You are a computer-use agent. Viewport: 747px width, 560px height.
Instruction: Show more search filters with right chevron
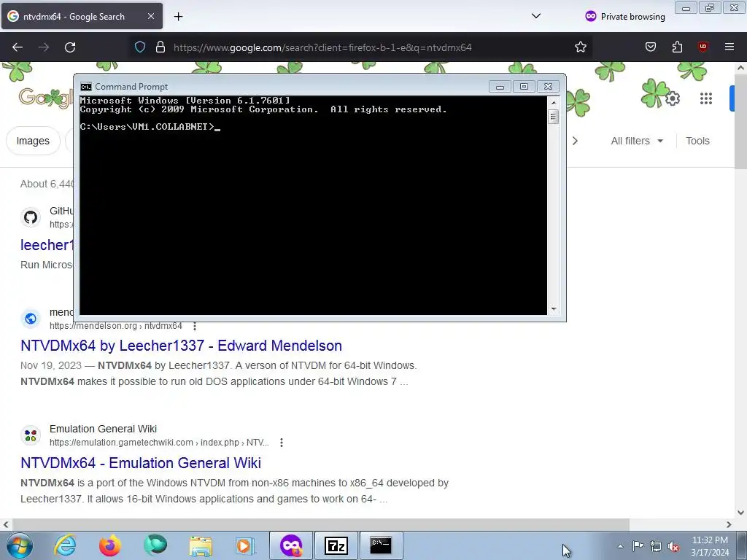click(575, 141)
